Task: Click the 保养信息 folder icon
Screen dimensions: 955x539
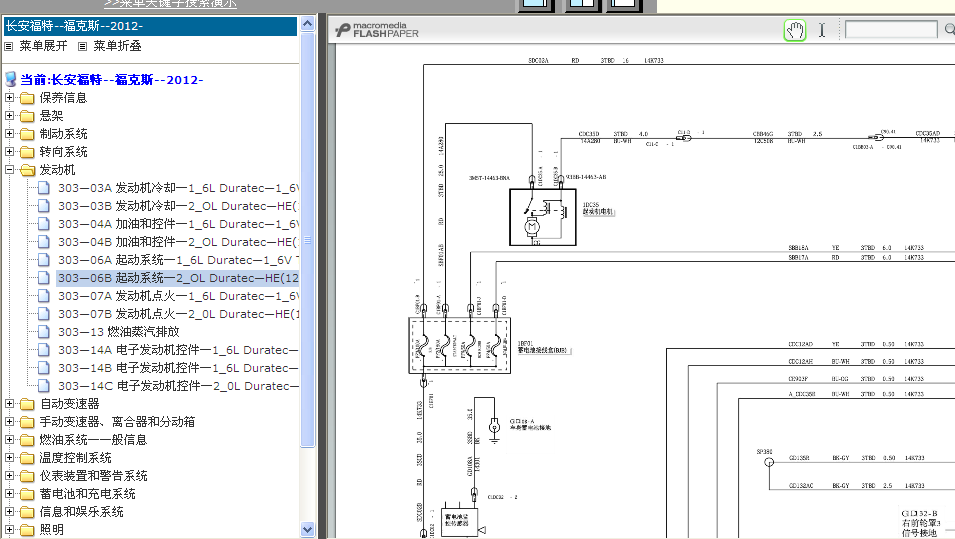Action: pyautogui.click(x=27, y=98)
